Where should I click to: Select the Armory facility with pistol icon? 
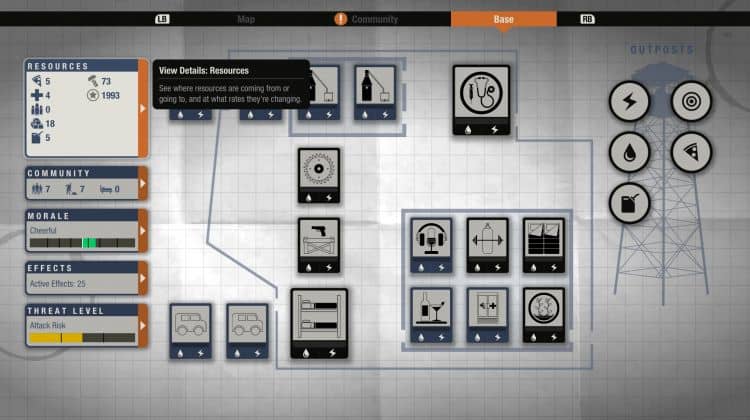click(319, 245)
